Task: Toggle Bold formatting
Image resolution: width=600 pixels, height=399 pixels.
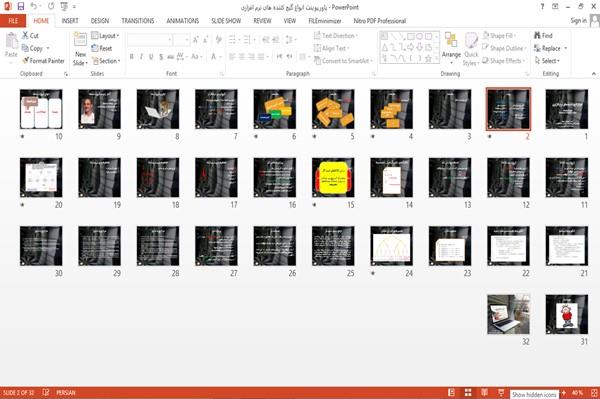Action: click(x=131, y=57)
